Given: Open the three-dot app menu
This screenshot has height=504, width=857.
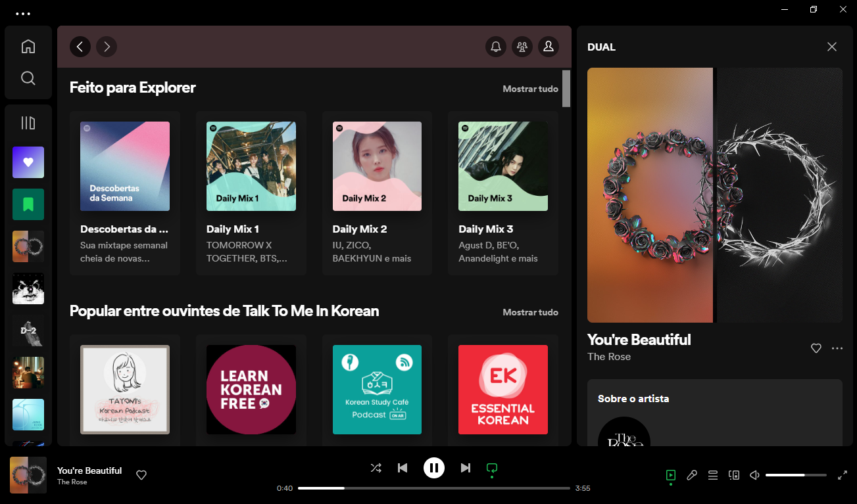Looking at the screenshot, I should [x=23, y=13].
